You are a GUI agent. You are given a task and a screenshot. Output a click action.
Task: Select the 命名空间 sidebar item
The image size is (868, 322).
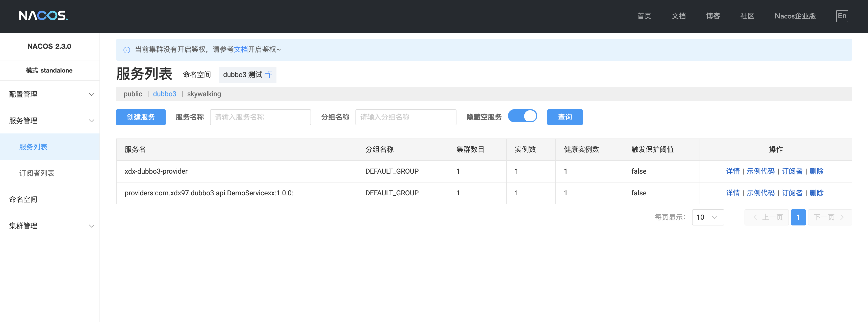(23, 199)
